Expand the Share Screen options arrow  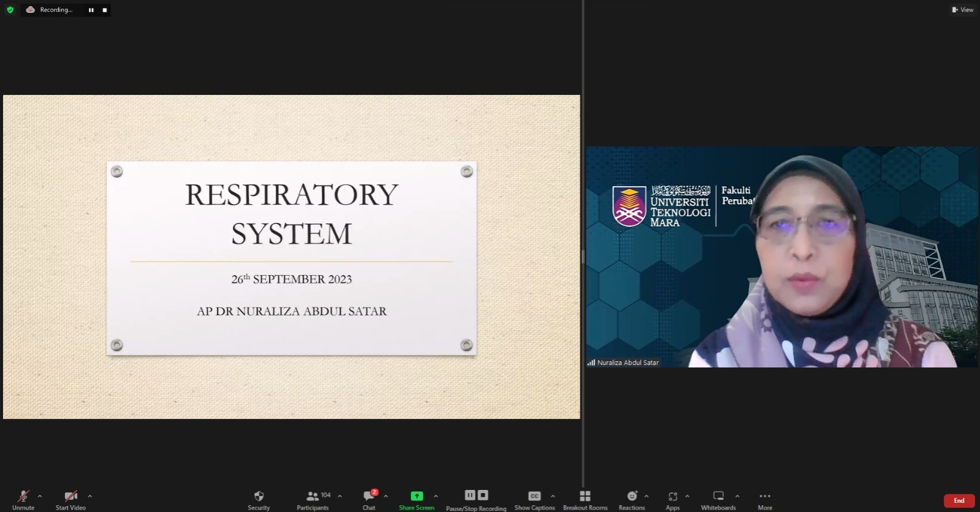436,496
